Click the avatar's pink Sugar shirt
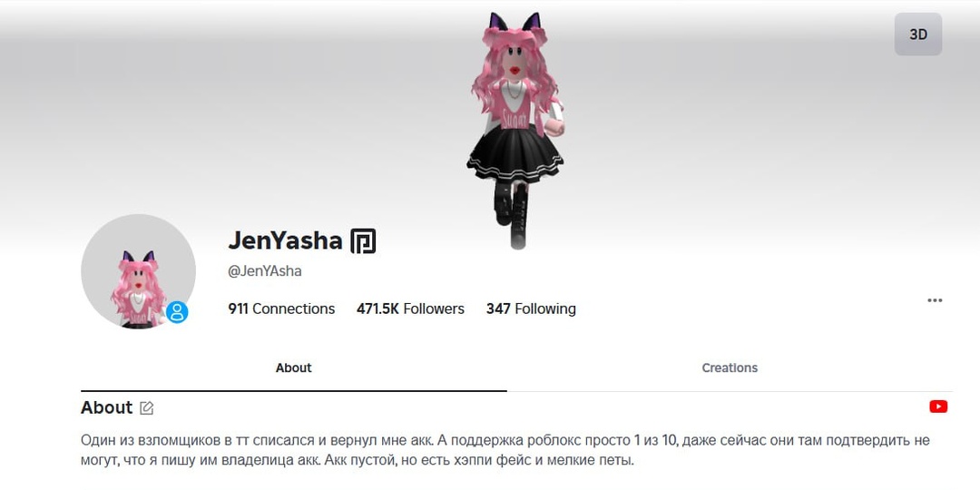This screenshot has height=490, width=980. (x=514, y=105)
